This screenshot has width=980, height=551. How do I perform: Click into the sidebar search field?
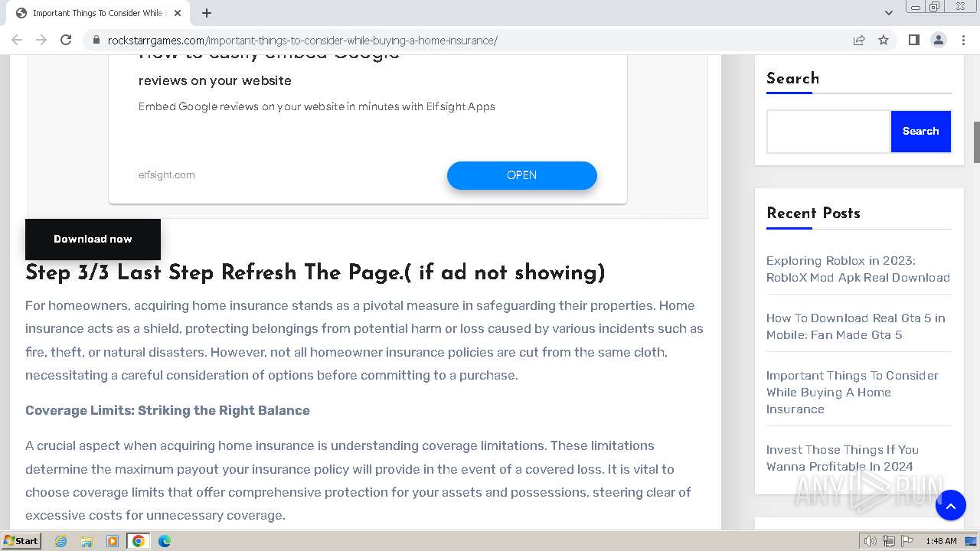828,132
